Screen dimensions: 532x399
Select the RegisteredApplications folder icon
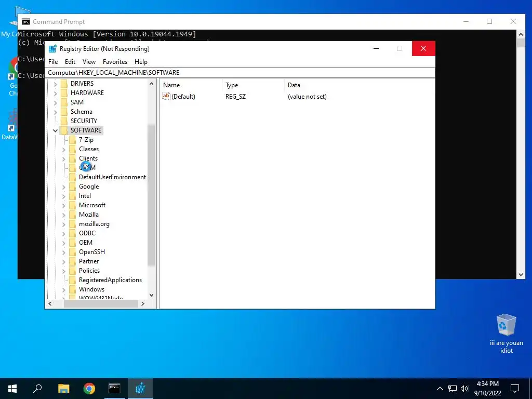[72, 280]
